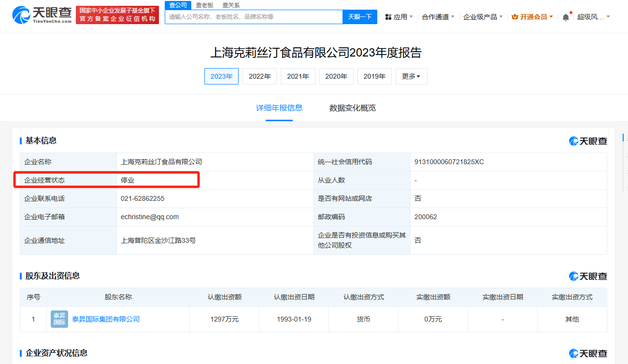Click the 开通会员 crown icon
The image size is (628, 364).
[x=515, y=17]
